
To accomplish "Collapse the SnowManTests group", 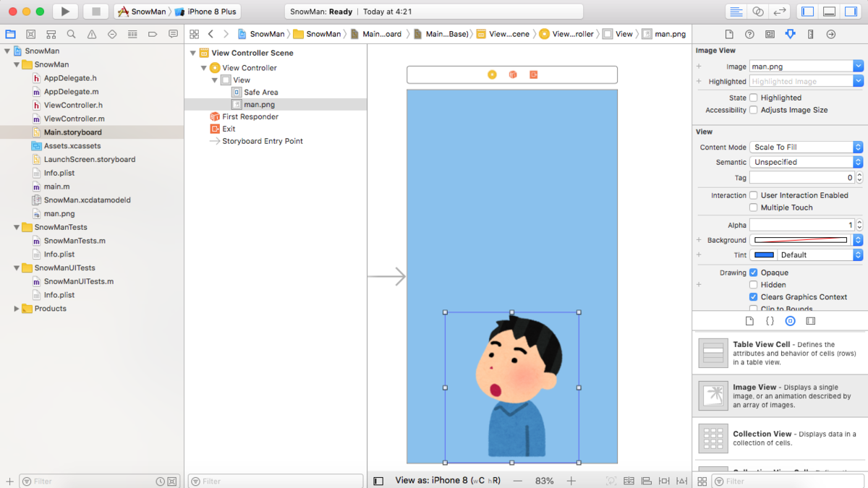I will coord(17,227).
